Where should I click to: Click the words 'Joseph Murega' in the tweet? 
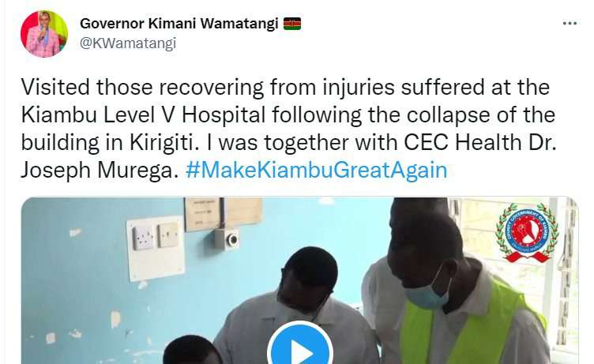(x=100, y=170)
